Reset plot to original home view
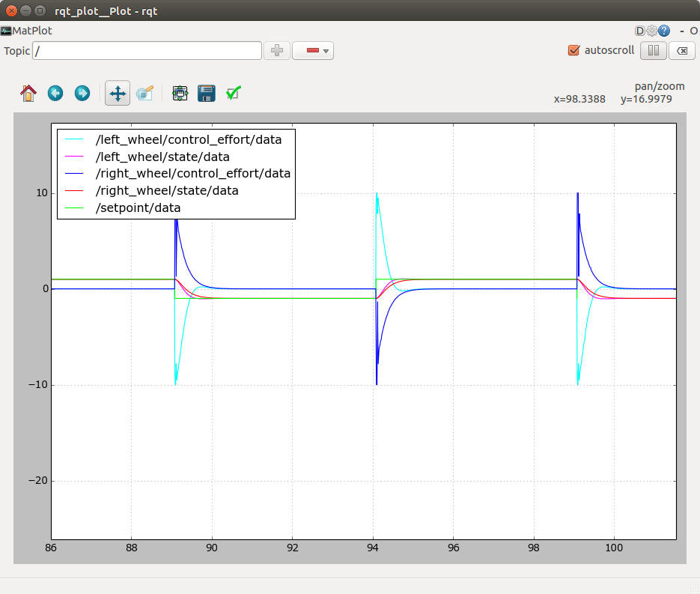 point(28,93)
